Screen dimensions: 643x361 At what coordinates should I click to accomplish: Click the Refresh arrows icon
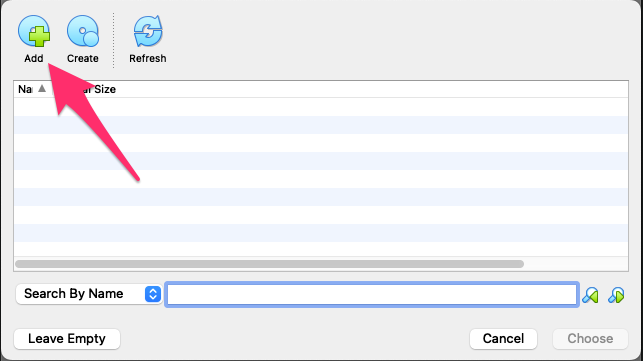tap(148, 31)
